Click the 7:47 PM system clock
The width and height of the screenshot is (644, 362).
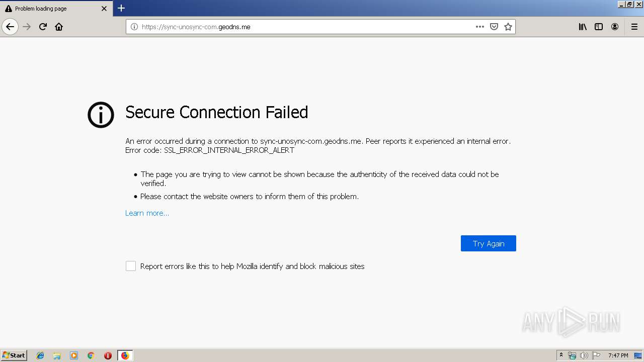click(x=618, y=355)
